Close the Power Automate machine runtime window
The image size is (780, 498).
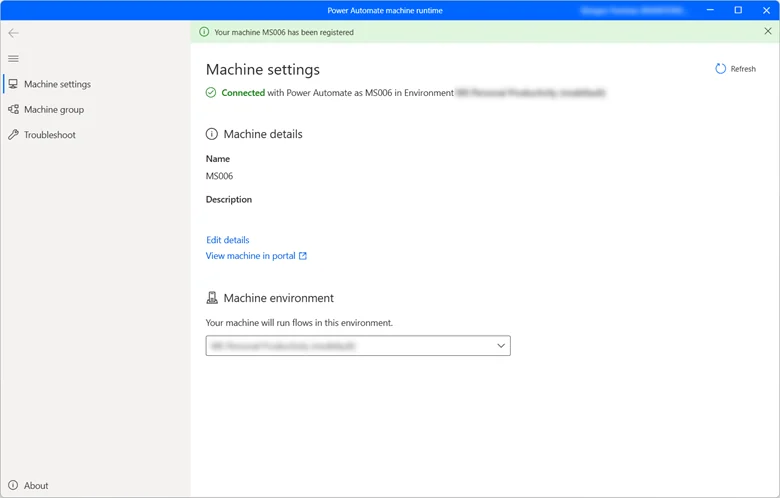pyautogui.click(x=766, y=10)
